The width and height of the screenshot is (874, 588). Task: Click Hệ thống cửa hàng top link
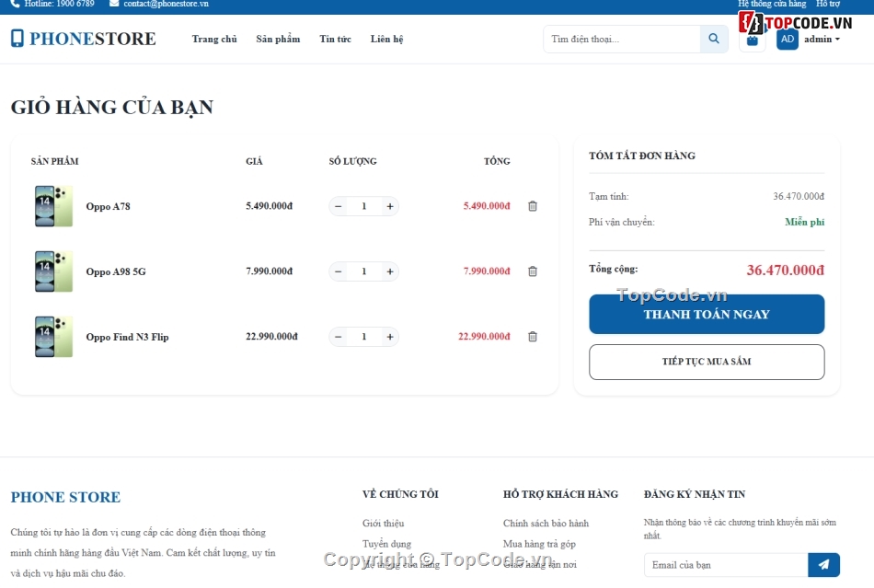pyautogui.click(x=772, y=4)
